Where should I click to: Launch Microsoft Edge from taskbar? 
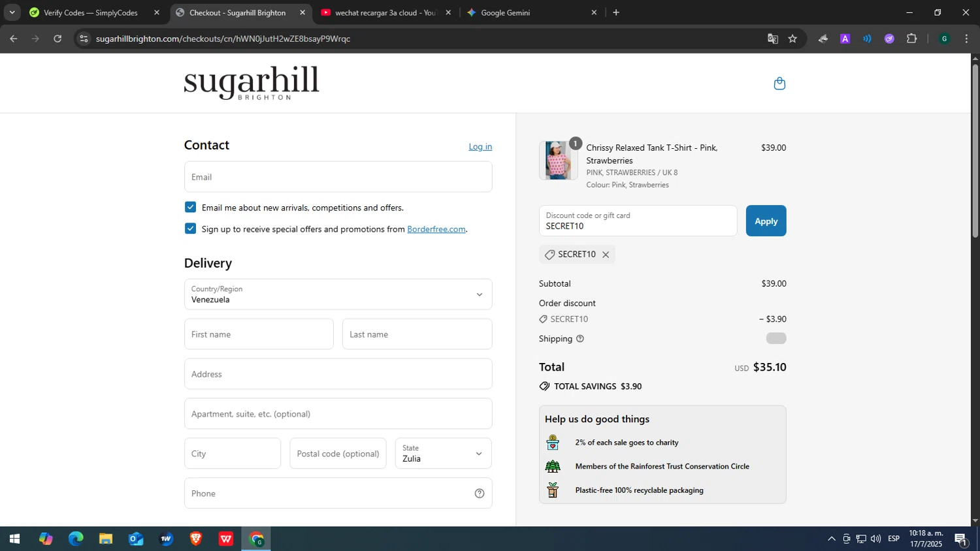click(76, 539)
